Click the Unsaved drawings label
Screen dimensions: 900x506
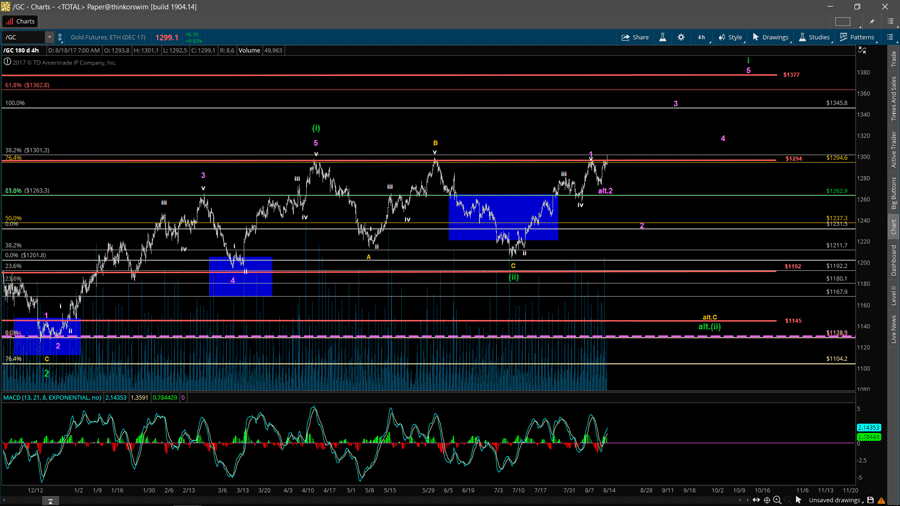tap(836, 500)
